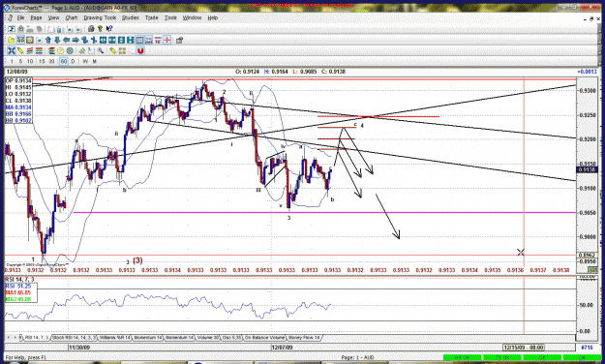This screenshot has width=605, height=364.
Task: Click the #716 bar counter
Action: [x=587, y=348]
